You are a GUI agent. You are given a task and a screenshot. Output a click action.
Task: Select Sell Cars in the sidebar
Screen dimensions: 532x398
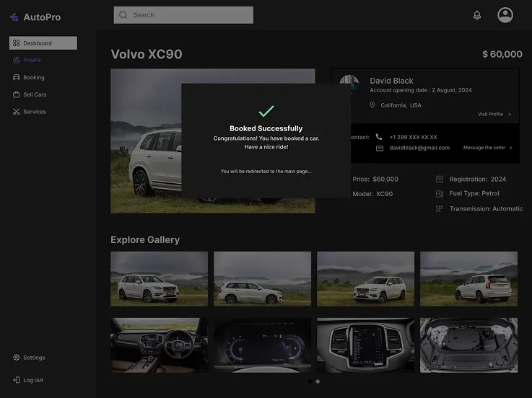[x=34, y=94]
